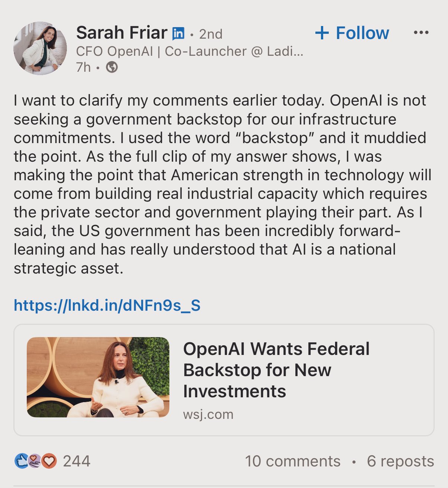Click the purple support reaction icon

(35, 461)
